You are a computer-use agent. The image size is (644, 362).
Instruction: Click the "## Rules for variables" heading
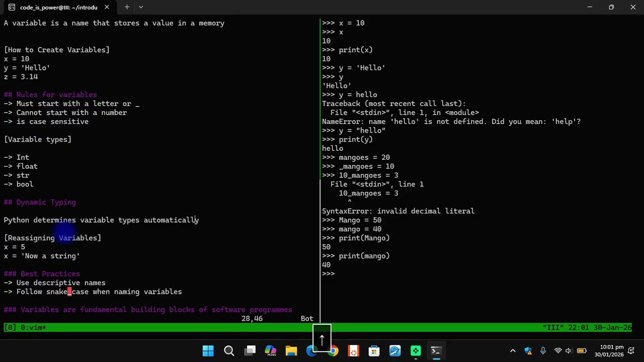(50, 95)
